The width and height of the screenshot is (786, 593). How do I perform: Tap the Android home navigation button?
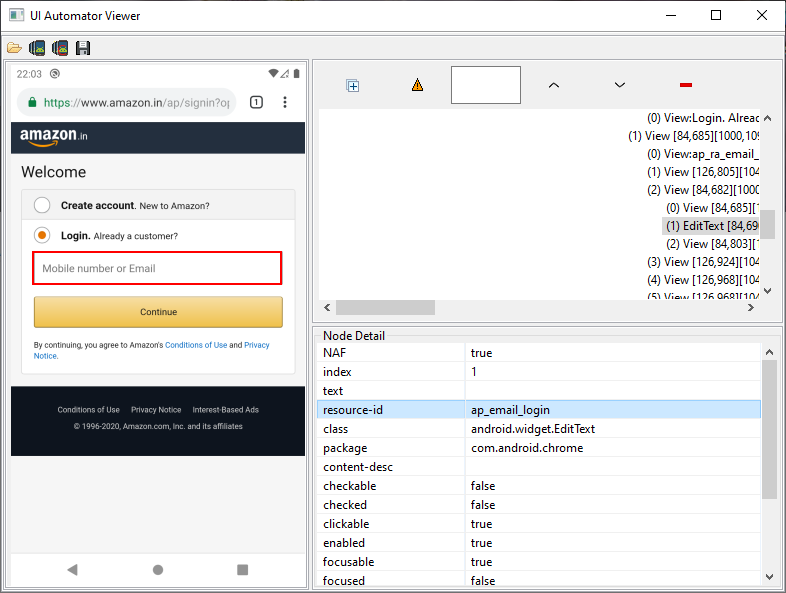click(x=158, y=569)
